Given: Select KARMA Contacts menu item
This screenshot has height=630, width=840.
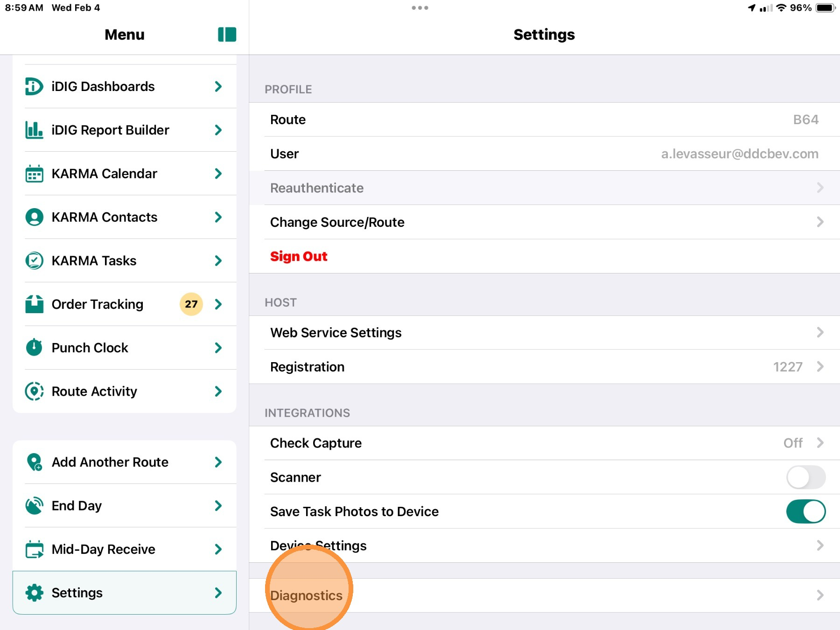Looking at the screenshot, I should coord(125,217).
